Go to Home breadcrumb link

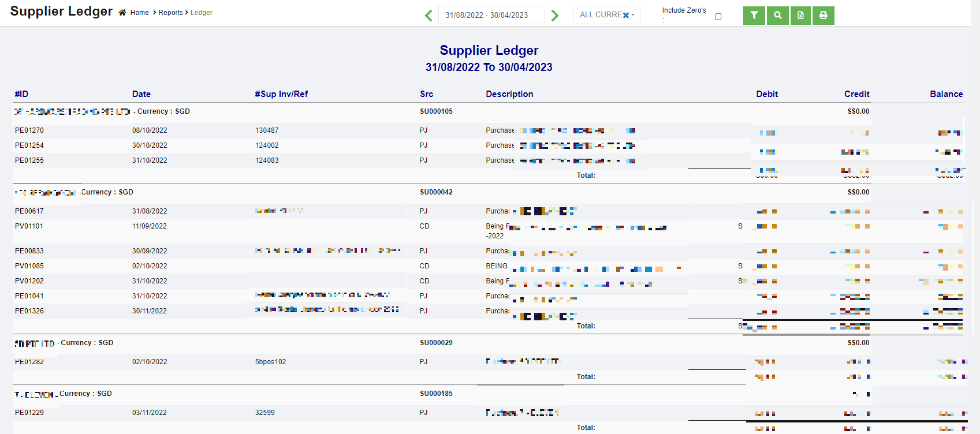coord(140,13)
